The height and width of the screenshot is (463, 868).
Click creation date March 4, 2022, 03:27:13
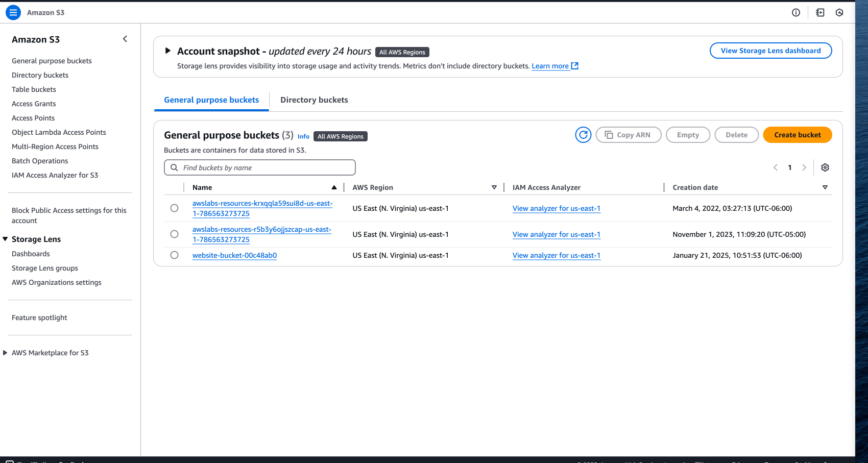732,208
